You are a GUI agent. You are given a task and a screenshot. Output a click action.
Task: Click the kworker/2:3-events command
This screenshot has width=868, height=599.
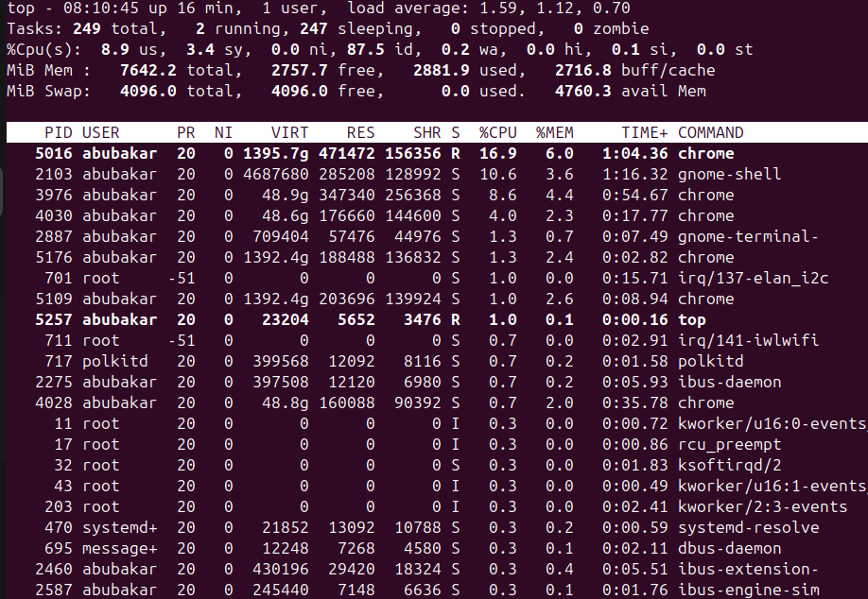click(762, 506)
